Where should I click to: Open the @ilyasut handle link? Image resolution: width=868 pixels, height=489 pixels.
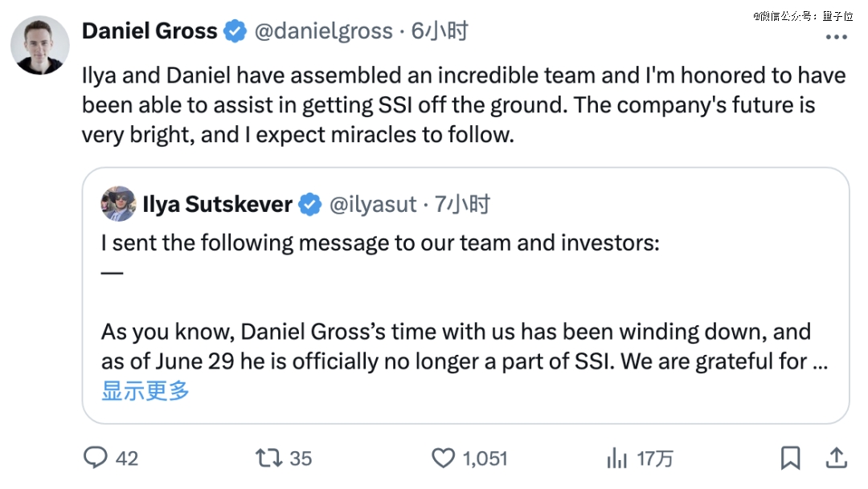pos(373,204)
